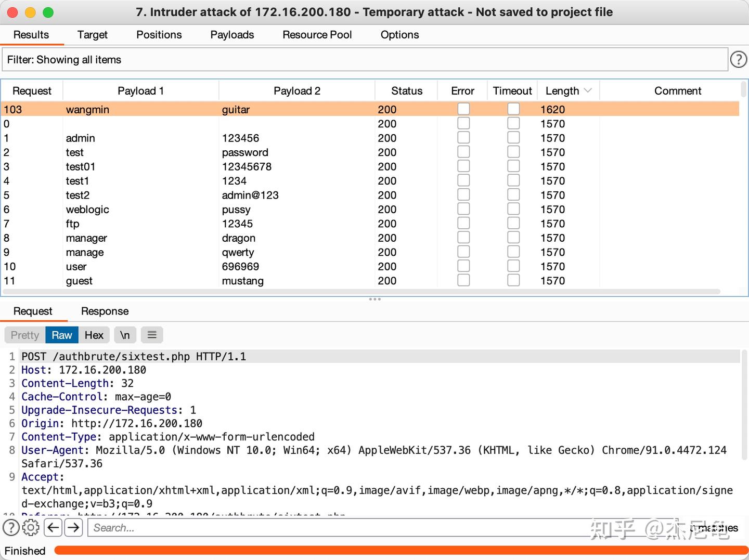Go to next search match arrow
This screenshot has height=560, width=749.
74,528
